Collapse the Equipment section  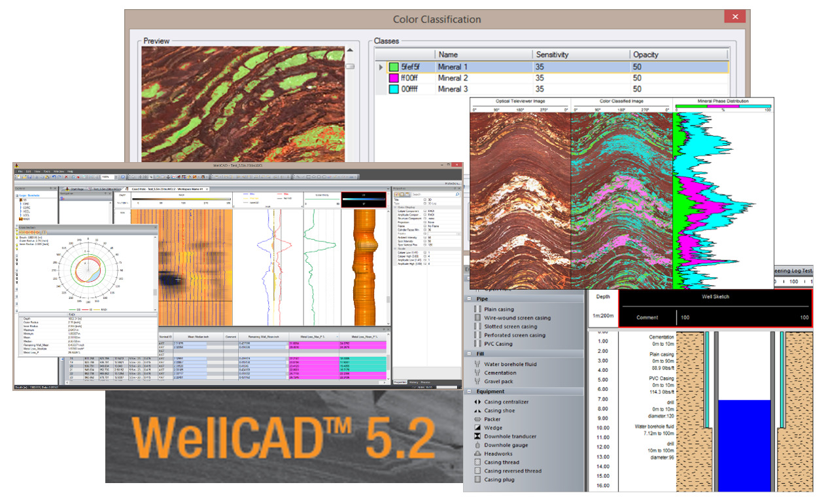click(x=469, y=392)
